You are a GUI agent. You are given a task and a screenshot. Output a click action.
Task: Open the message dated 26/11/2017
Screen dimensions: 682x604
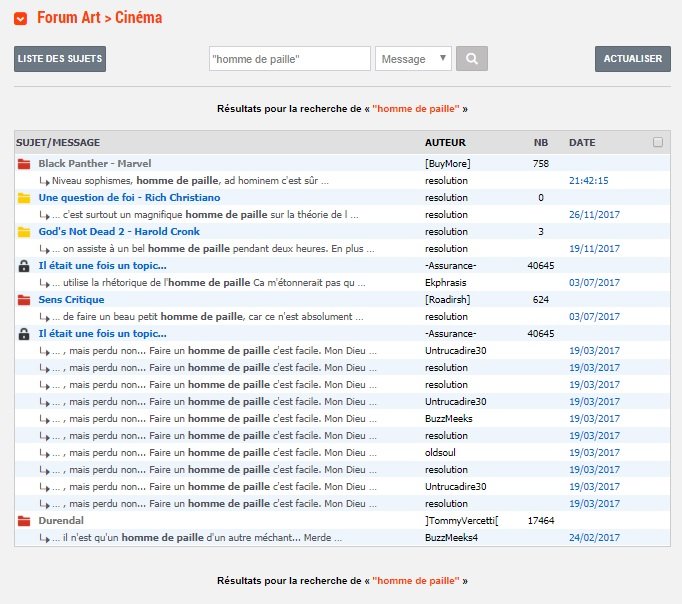(594, 215)
